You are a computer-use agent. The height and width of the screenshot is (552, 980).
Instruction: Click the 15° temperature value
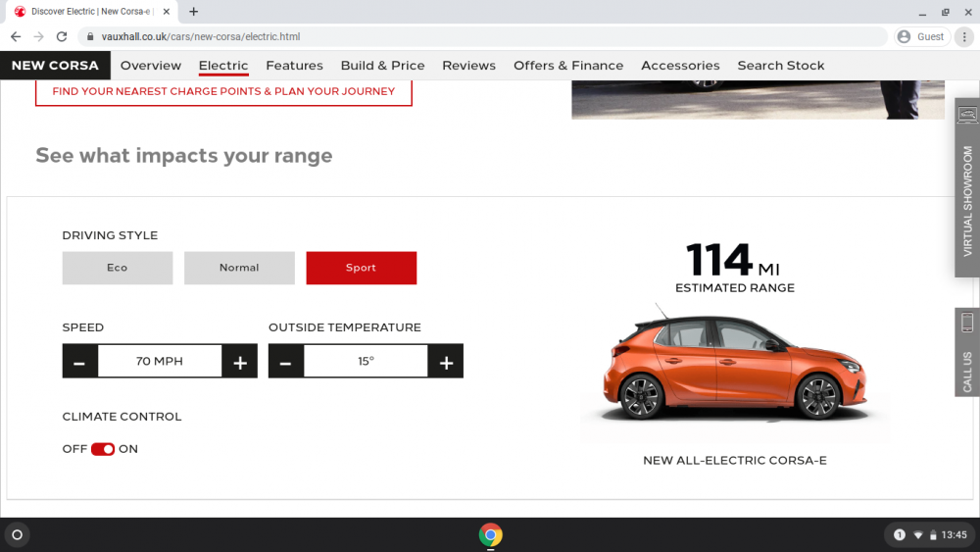pos(366,362)
